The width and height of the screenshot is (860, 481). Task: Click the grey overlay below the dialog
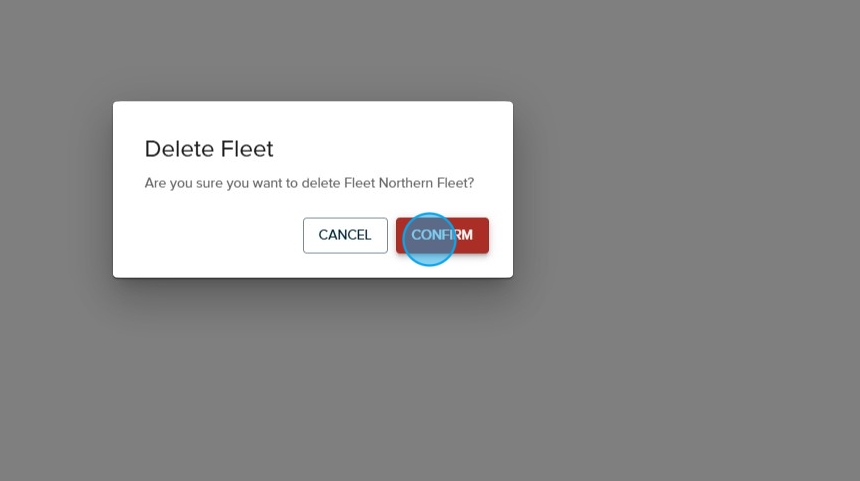click(x=313, y=380)
